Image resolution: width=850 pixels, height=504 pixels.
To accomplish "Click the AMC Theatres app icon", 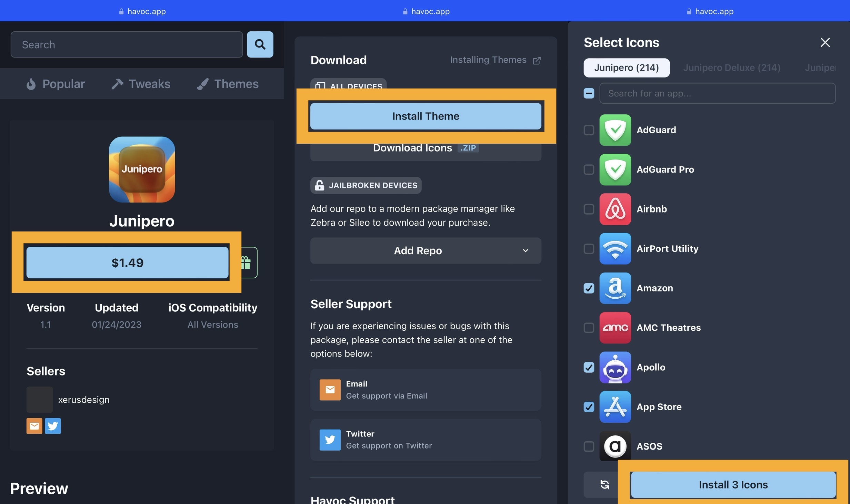I will click(x=615, y=328).
